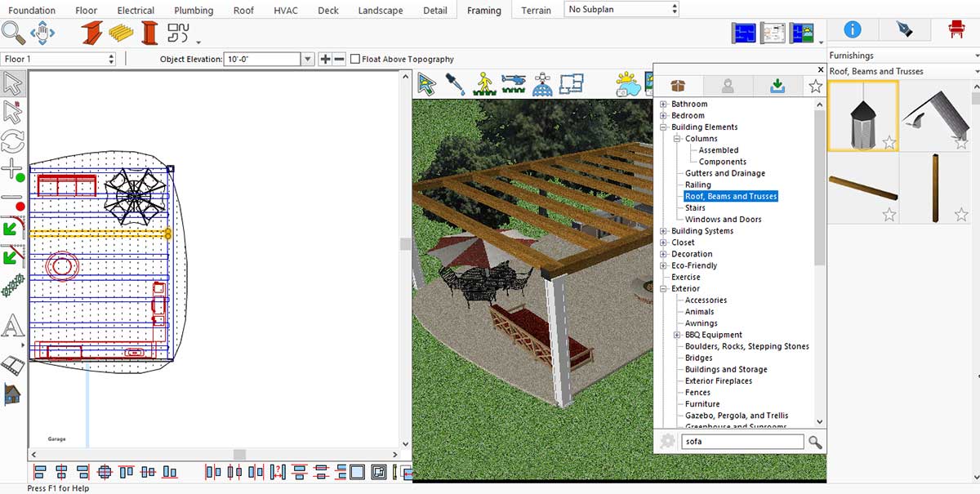Click the eyedropper tool in 3D view
Viewport: 980px width, 494px height.
click(455, 83)
